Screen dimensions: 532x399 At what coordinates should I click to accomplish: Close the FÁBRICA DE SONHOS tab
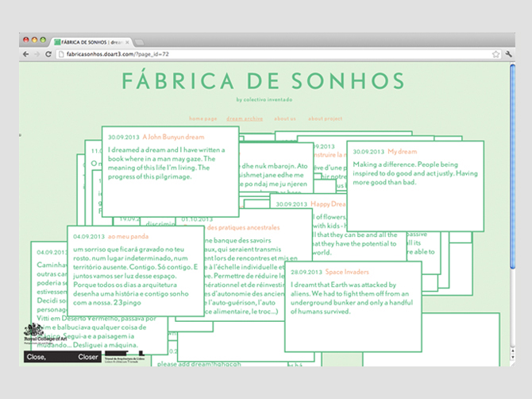pos(126,41)
